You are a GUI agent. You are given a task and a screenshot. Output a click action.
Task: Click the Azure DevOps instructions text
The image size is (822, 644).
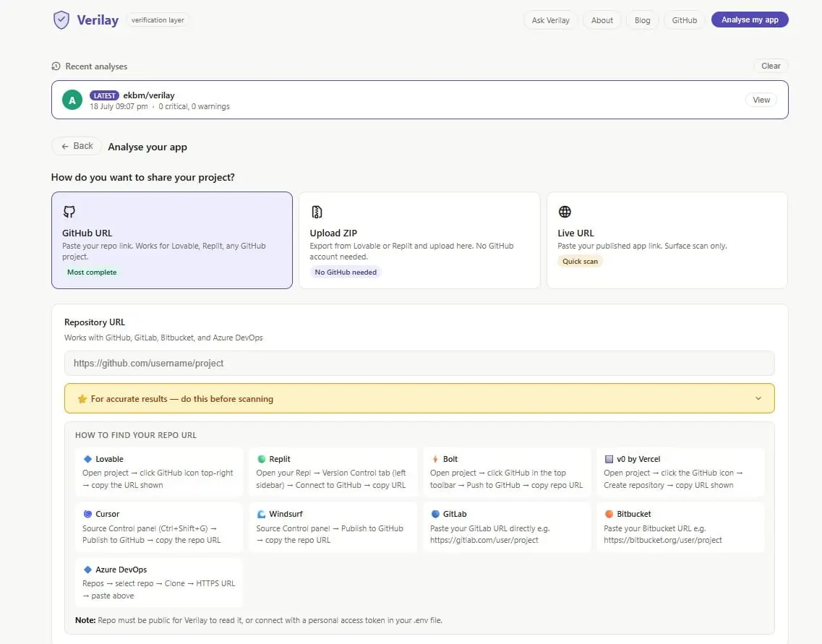159,590
